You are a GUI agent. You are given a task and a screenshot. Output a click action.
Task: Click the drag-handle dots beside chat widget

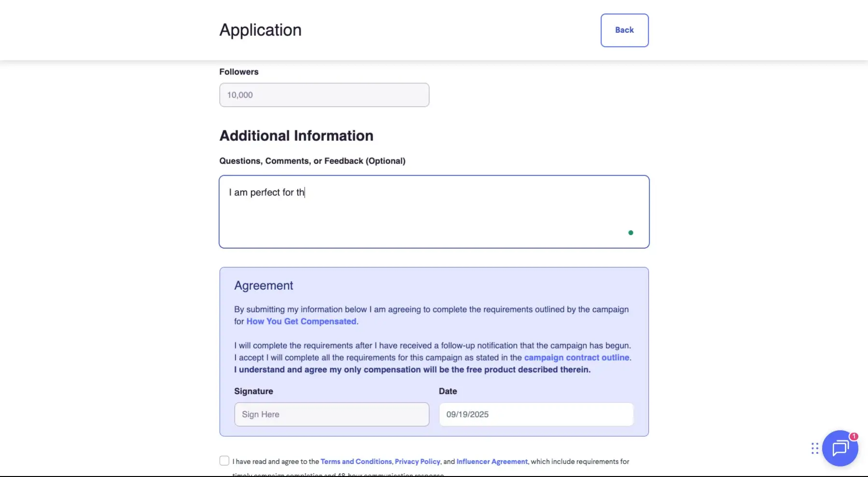click(x=814, y=449)
